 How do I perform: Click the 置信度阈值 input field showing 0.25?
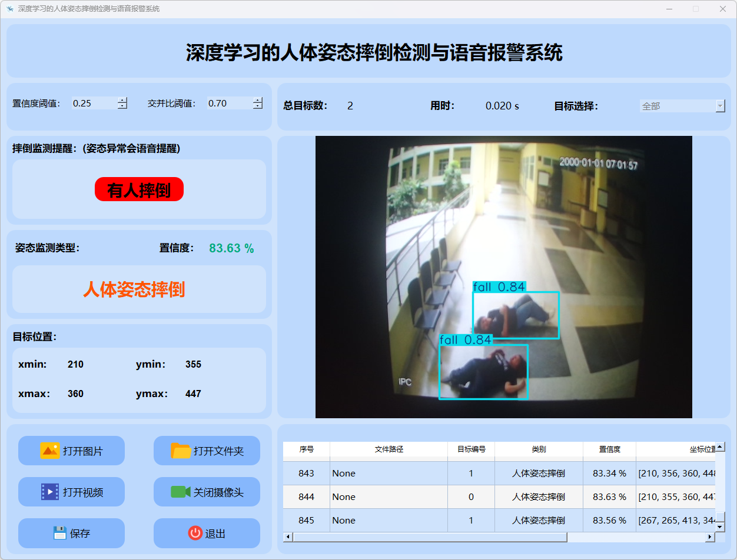pos(93,104)
